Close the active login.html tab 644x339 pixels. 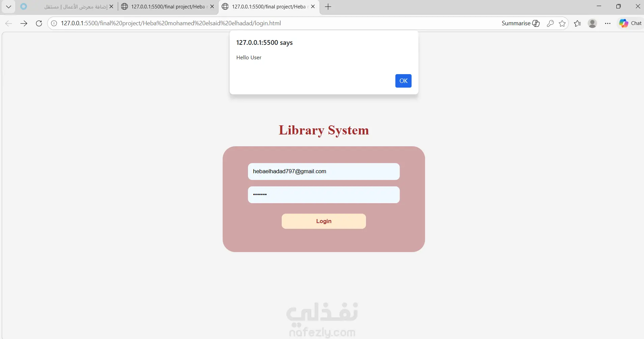pos(313,6)
